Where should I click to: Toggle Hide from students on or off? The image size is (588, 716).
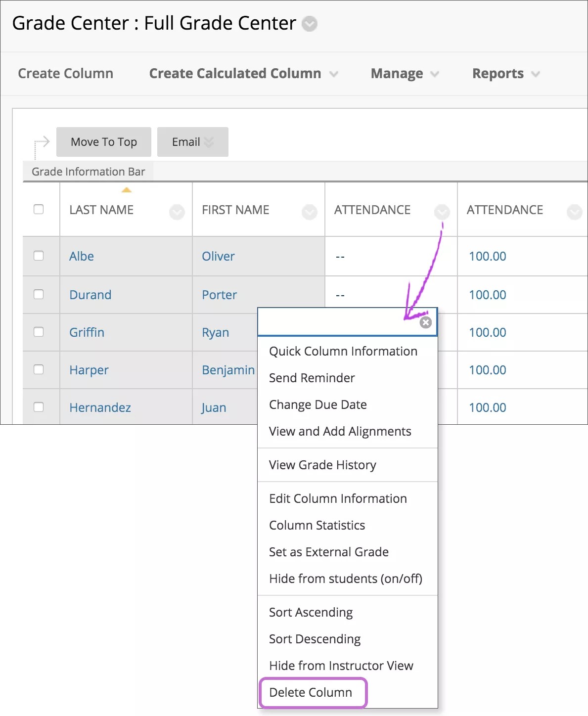345,579
